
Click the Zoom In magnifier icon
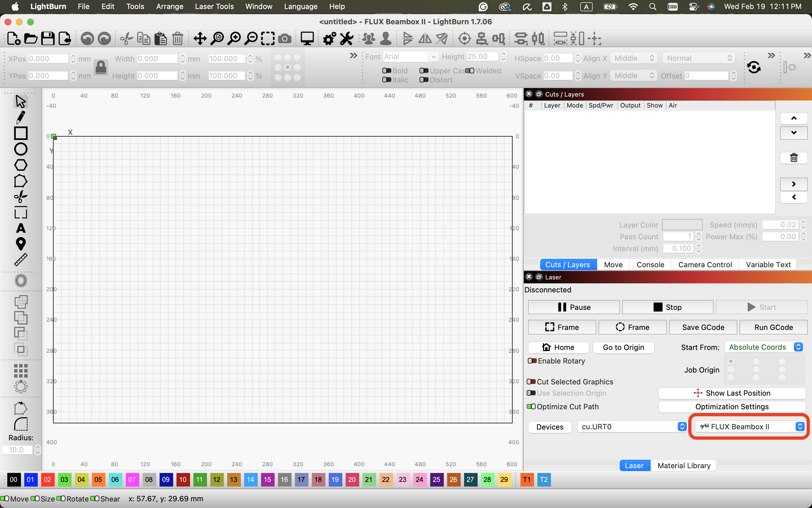(x=234, y=39)
